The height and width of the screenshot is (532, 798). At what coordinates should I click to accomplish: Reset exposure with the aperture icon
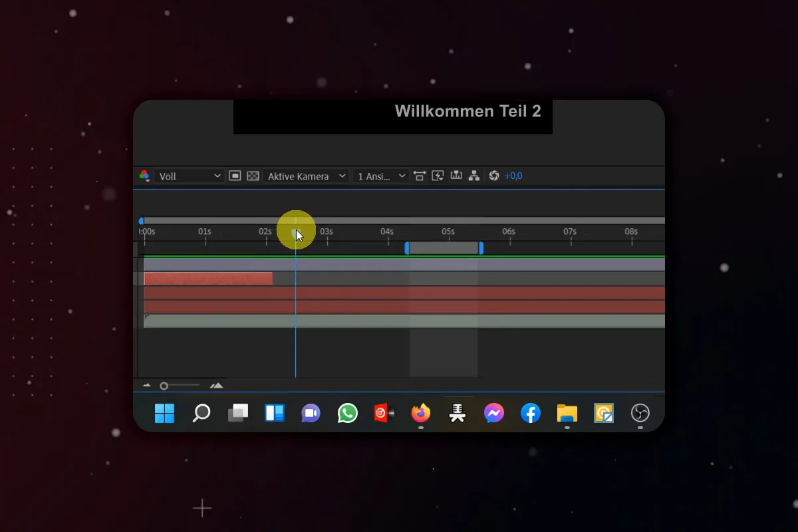(493, 176)
